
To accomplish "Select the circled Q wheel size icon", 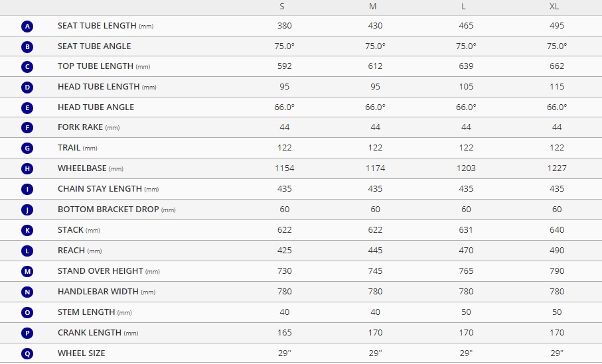I will tap(27, 353).
